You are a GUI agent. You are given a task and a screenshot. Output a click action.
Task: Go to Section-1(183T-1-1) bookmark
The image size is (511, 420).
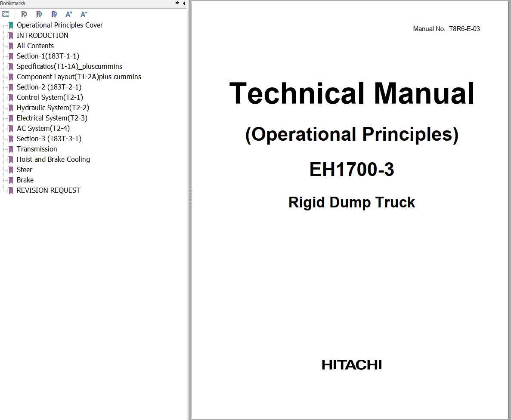[48, 56]
